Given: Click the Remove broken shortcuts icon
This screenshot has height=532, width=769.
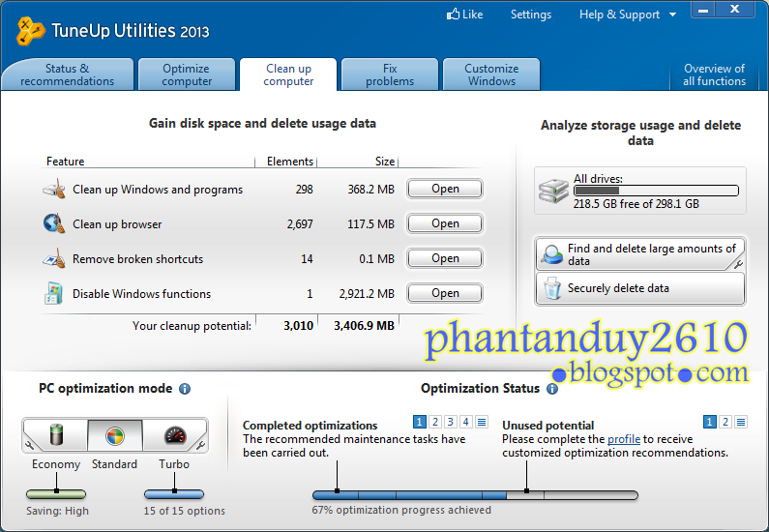Looking at the screenshot, I should 54,258.
